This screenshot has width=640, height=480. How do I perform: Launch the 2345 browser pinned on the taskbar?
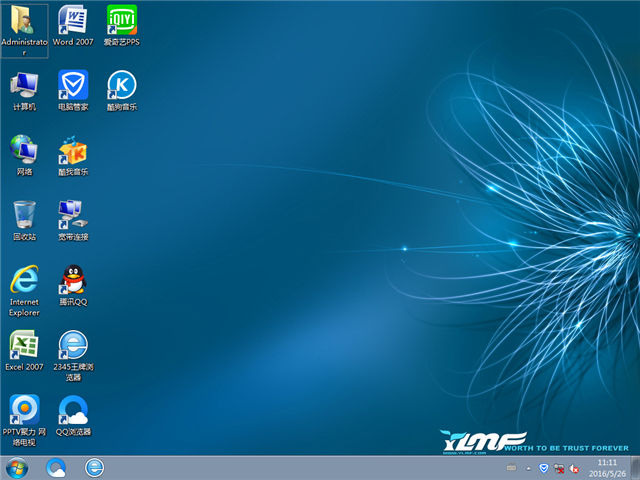95,467
